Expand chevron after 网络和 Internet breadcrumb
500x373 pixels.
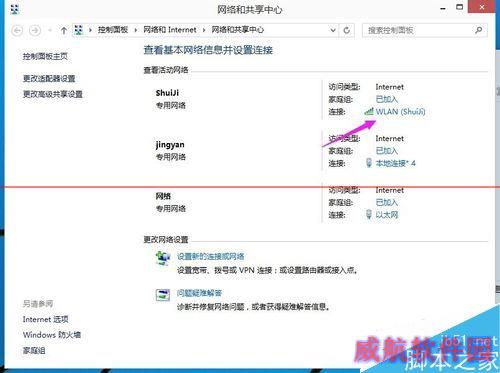204,30
